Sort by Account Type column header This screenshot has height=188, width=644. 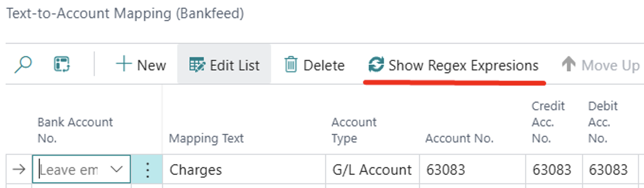coord(354,131)
